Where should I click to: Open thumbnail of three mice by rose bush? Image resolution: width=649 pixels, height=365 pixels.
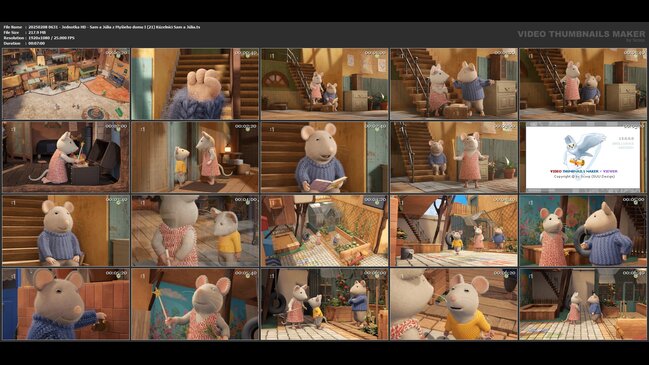[x=324, y=304]
